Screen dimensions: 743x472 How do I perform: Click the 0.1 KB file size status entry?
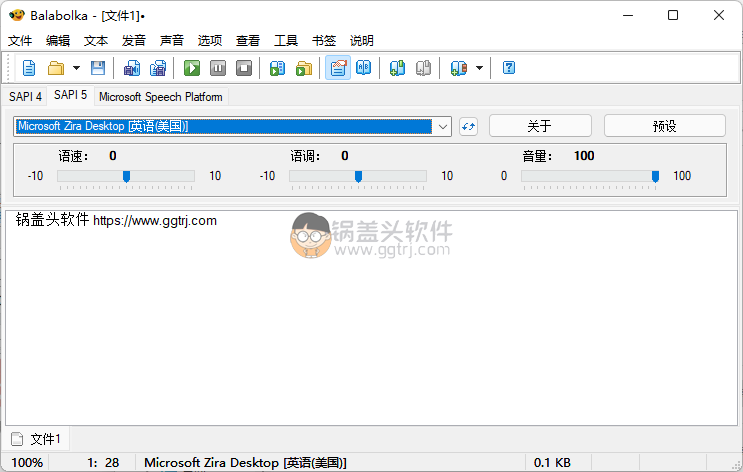tap(552, 463)
